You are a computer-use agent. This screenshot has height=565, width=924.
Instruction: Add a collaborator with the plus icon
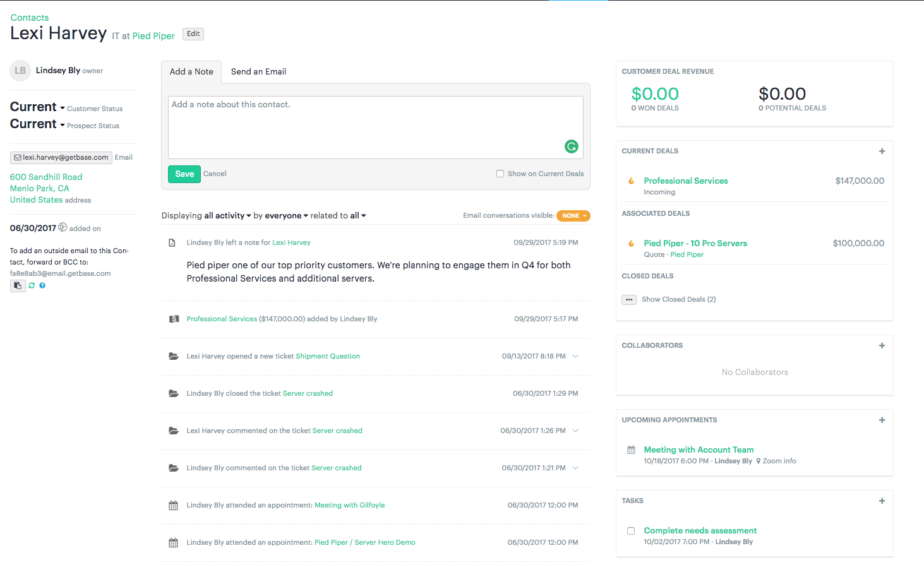pos(882,345)
